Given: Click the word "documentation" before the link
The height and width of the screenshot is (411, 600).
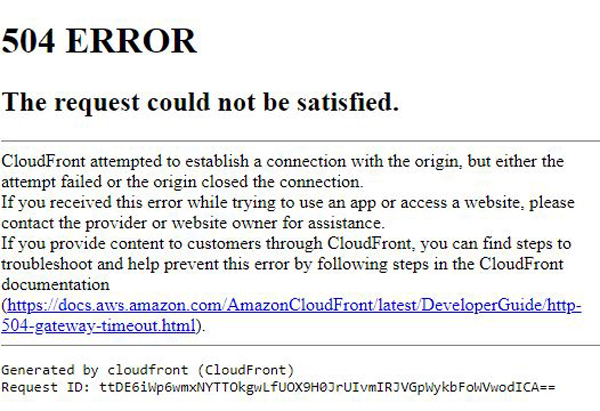Looking at the screenshot, I should pos(55,285).
